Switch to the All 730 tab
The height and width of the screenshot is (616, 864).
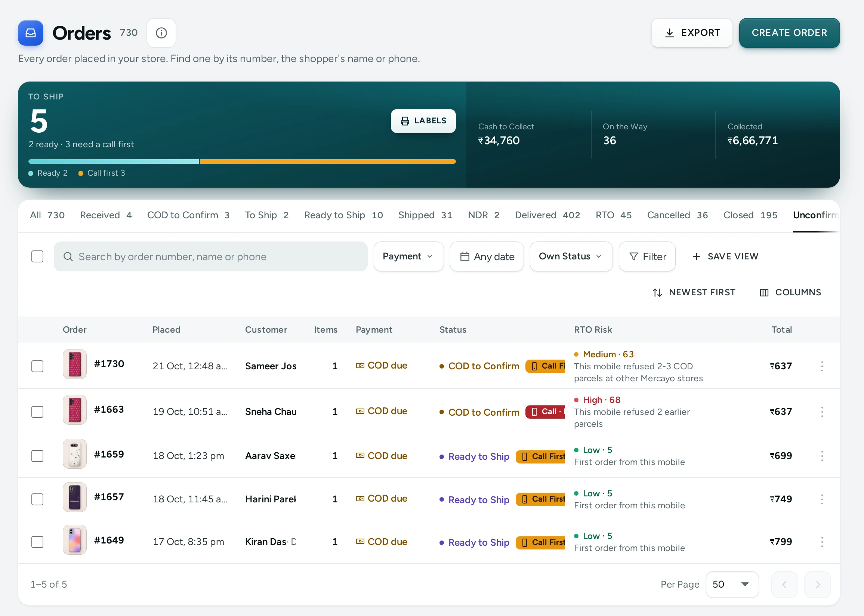point(47,215)
